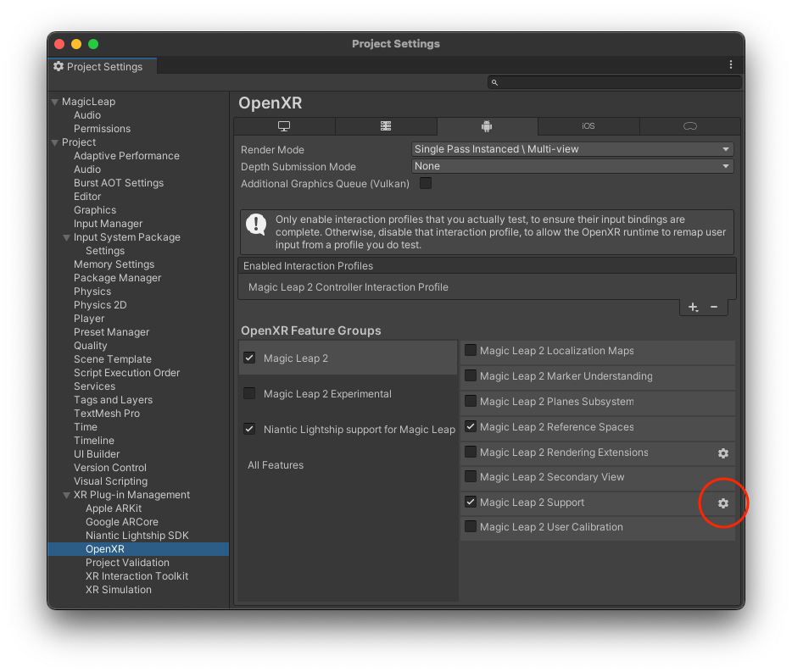Open Project Validation settings
The width and height of the screenshot is (792, 672).
[127, 563]
